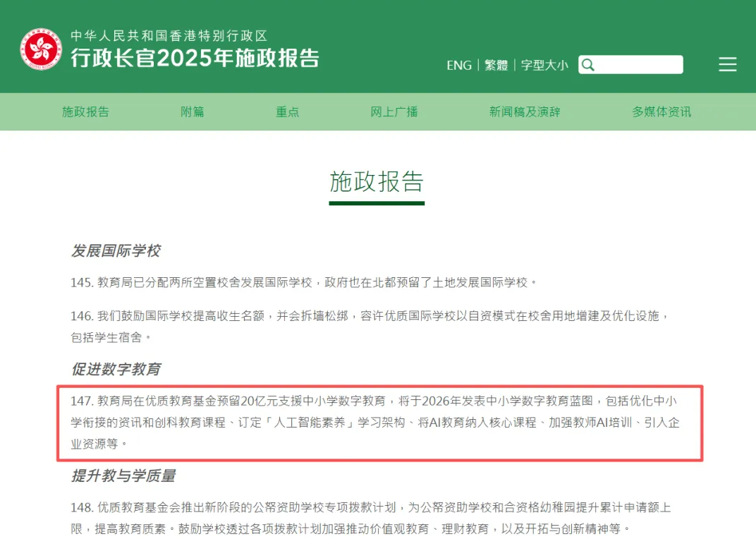Click inside the search text box
Image resolution: width=756 pixels, height=551 pixels.
(638, 65)
